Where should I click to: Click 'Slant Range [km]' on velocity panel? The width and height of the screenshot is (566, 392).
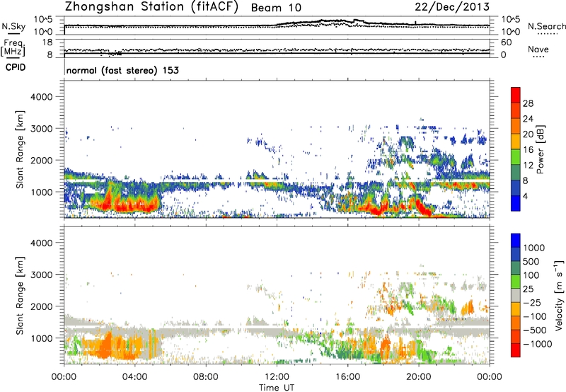[x=20, y=296]
